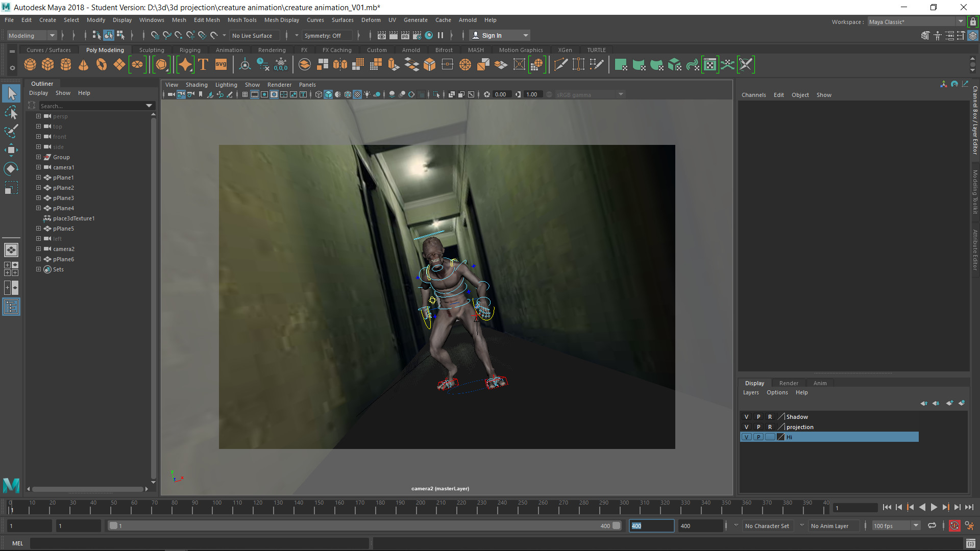Select the polygon sphere shelf icon
980x551 pixels.
tap(30, 65)
